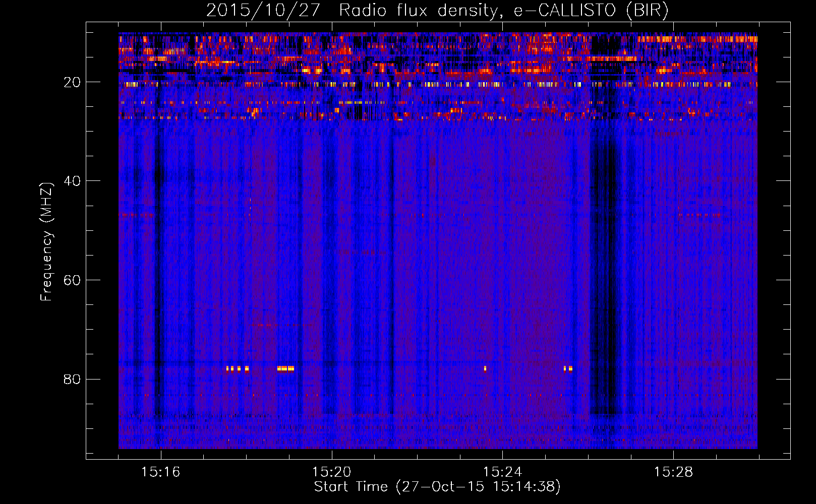Click the 20 MHz frequency tick label

click(73, 82)
